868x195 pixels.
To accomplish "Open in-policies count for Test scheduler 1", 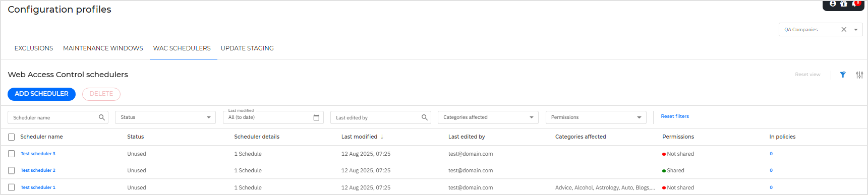I will pyautogui.click(x=771, y=187).
